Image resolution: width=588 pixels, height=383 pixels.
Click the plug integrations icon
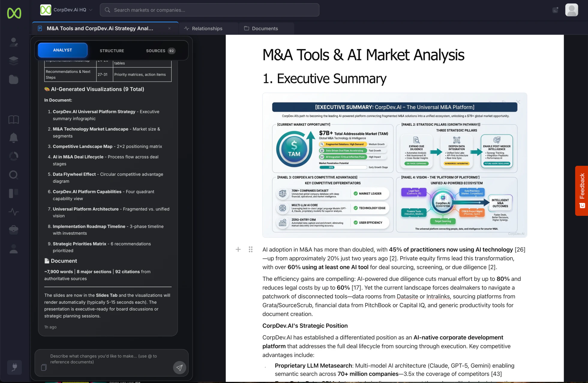14,367
